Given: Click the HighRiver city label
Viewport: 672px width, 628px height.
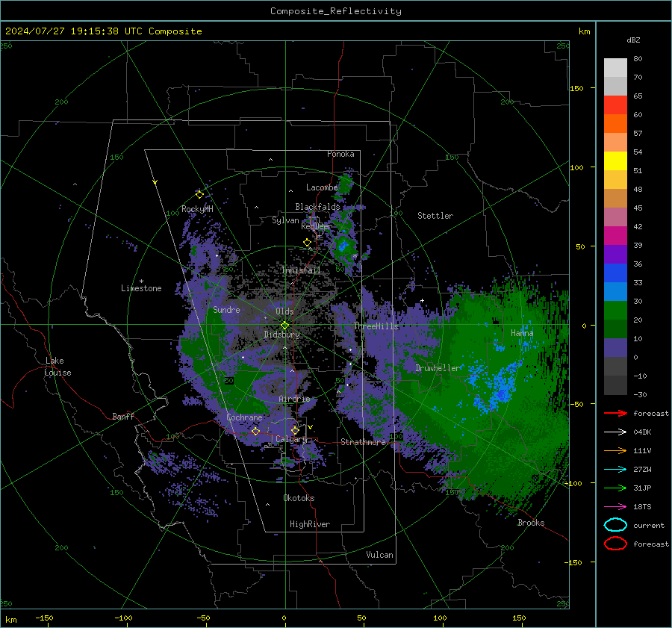Looking at the screenshot, I should click(310, 524).
